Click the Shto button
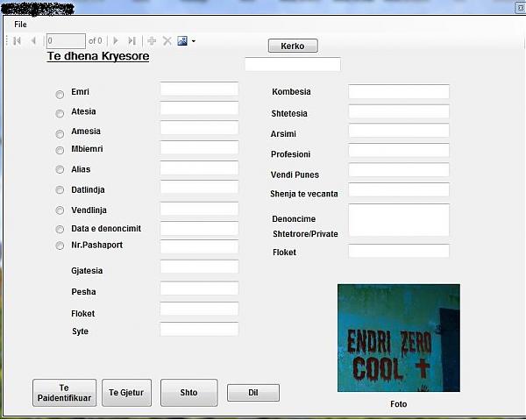 coord(188,393)
